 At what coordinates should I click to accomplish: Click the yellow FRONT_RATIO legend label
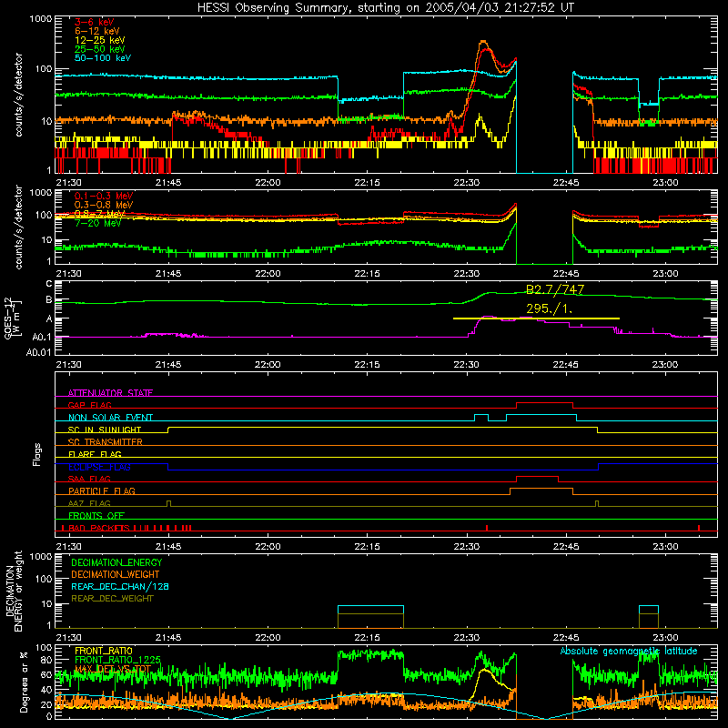(x=104, y=651)
